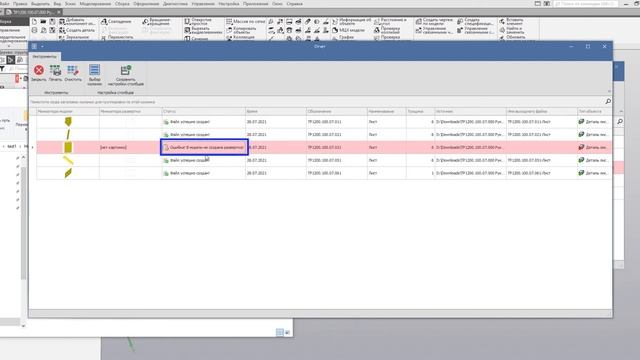Click the highlighted row's yellow model thumbnail
Screen dimensions: 640x360
coord(68,147)
